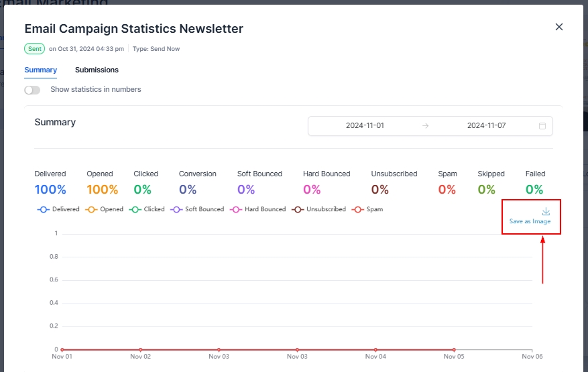Click the Save as Image download icon
The width and height of the screenshot is (588, 372).
(x=546, y=211)
